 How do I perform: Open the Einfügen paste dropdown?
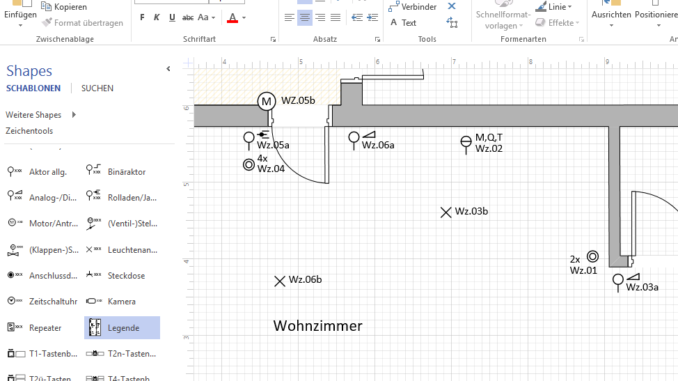[20, 26]
